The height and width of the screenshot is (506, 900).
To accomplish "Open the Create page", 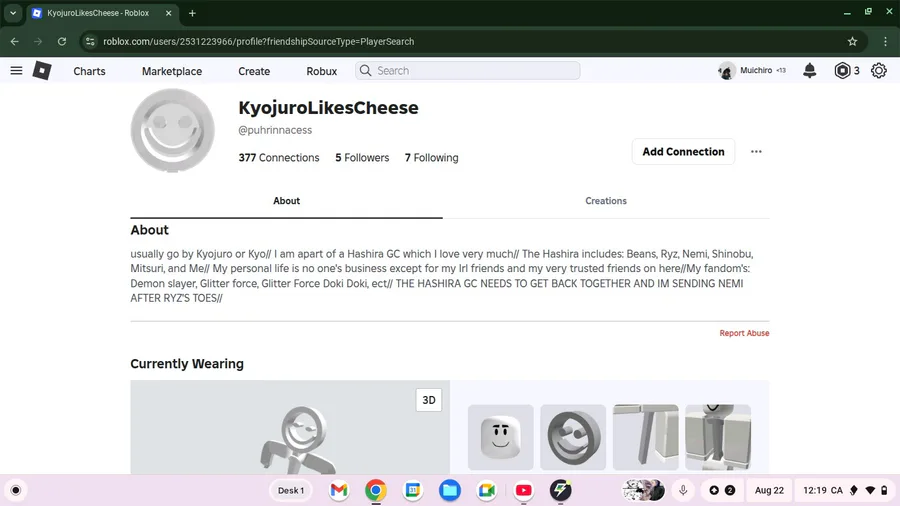I will (x=254, y=71).
